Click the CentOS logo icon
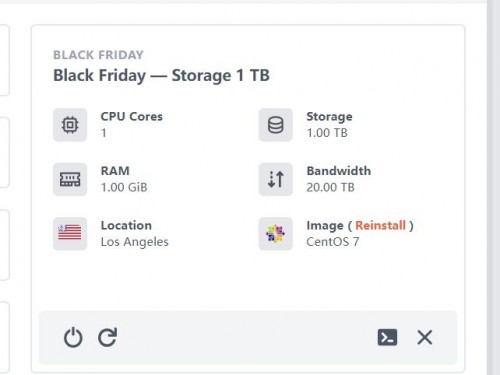 click(276, 234)
